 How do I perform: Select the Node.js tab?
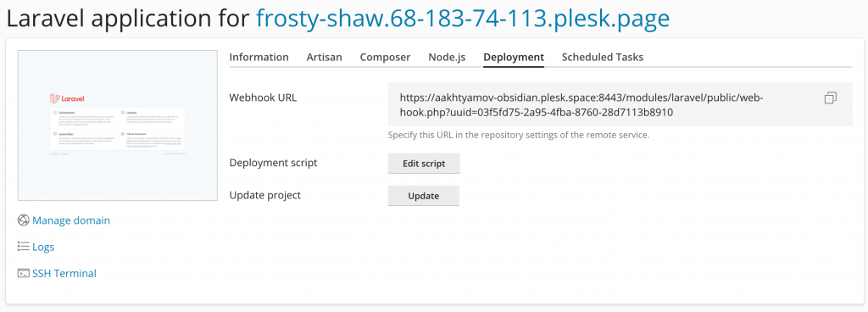click(x=448, y=57)
